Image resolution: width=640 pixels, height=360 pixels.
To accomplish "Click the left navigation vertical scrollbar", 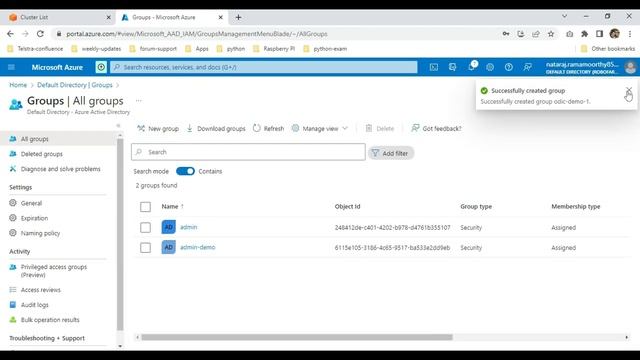I will coord(120,235).
